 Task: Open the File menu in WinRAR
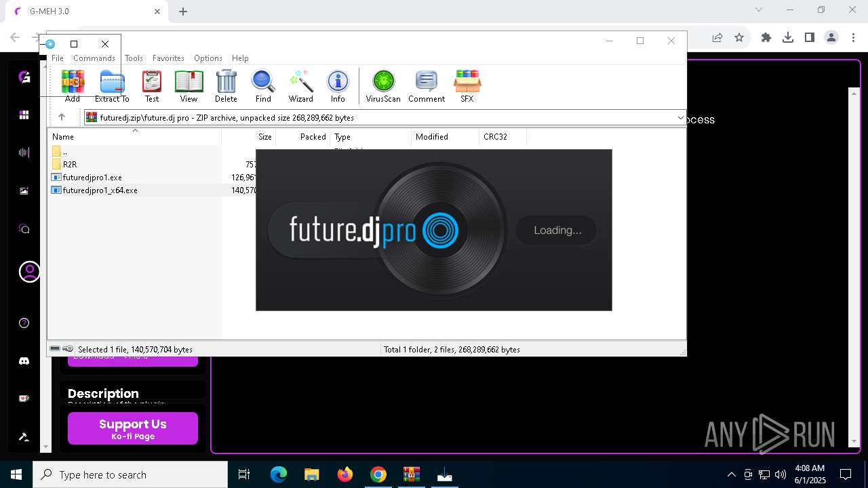pos(58,58)
